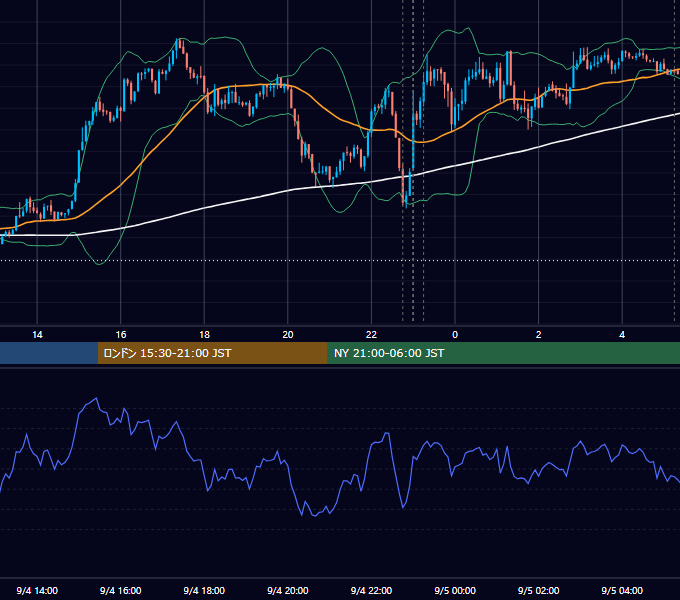Select the NY 21:00-06:00 JST session bar

pos(503,353)
